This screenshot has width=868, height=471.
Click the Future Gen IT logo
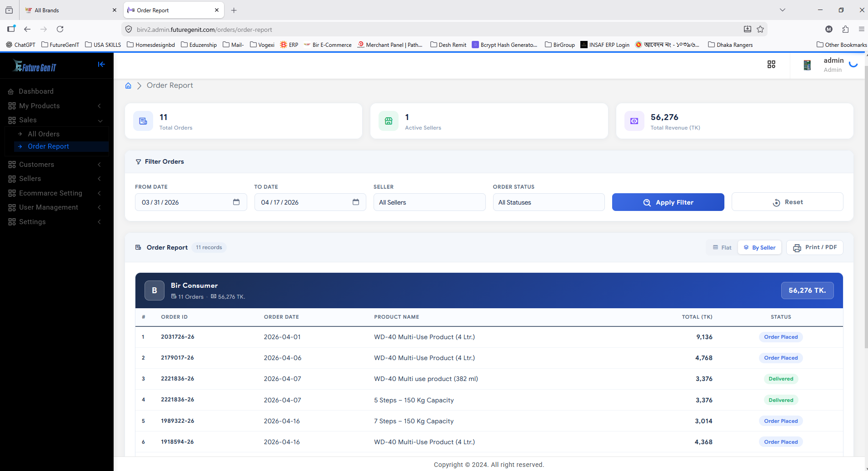[x=35, y=66]
